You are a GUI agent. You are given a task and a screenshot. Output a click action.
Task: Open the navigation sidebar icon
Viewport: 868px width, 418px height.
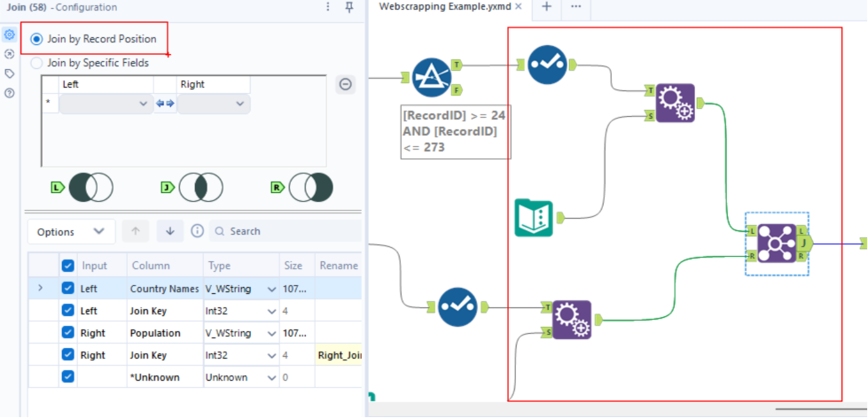[9, 54]
